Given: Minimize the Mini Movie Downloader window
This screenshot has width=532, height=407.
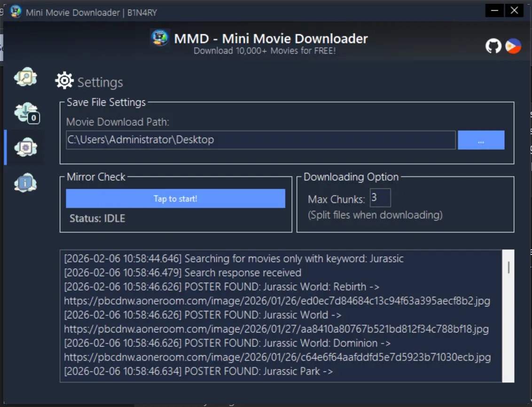Looking at the screenshot, I should tap(494, 10).
